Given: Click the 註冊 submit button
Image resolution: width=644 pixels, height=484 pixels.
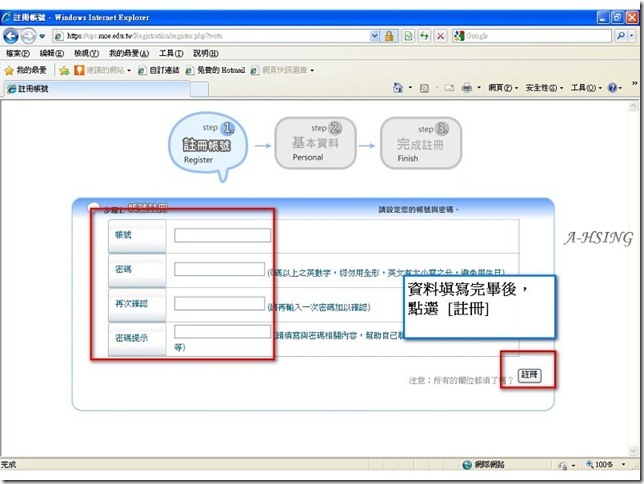Looking at the screenshot, I should click(529, 375).
